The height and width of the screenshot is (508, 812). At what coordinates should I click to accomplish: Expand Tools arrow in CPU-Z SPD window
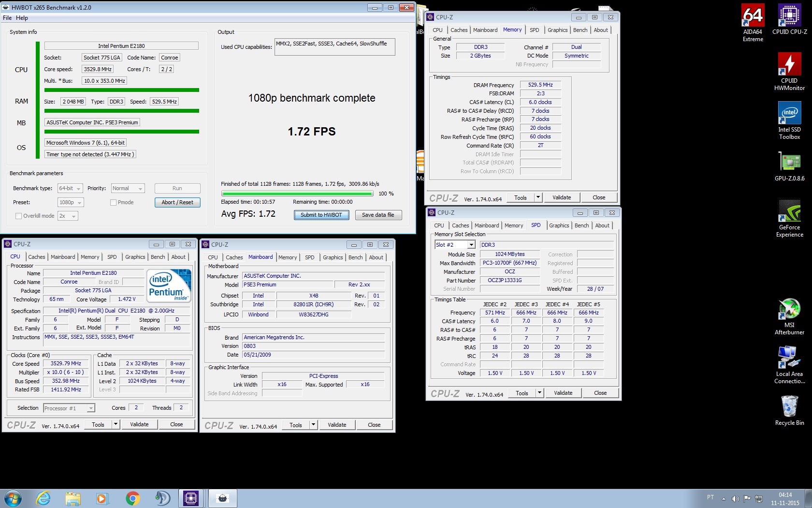(539, 393)
